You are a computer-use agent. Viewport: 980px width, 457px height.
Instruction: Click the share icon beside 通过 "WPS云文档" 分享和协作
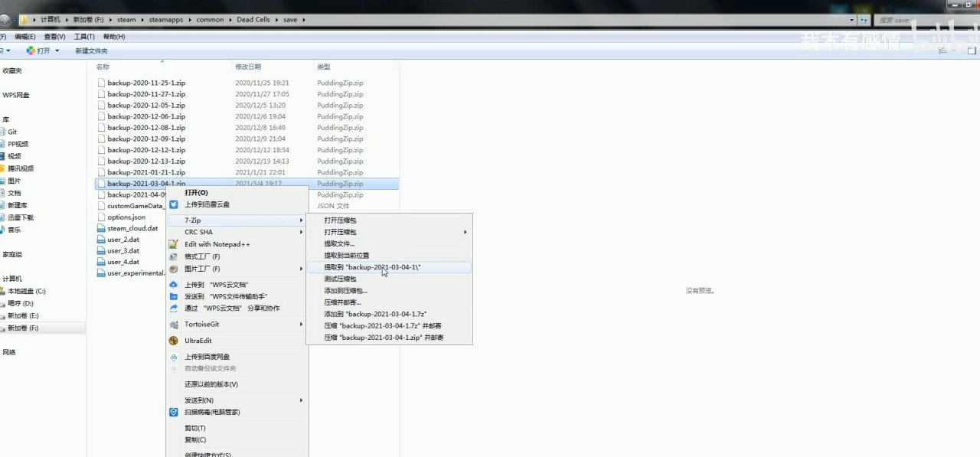(x=174, y=308)
